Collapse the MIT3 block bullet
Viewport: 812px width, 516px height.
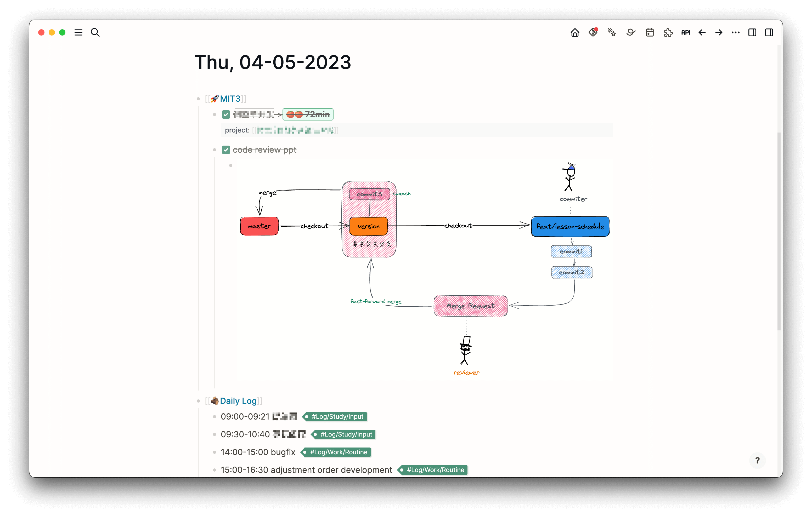(x=198, y=99)
